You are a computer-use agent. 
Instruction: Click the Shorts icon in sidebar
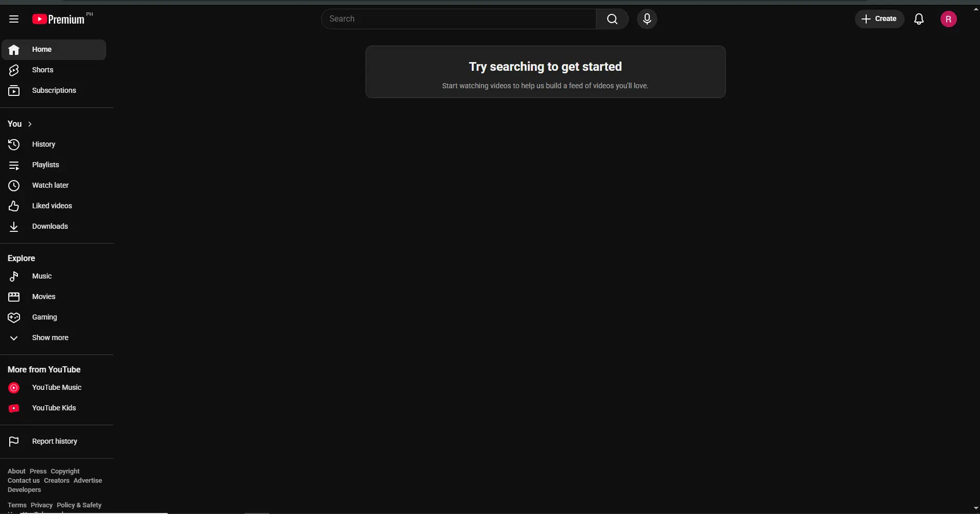(14, 70)
